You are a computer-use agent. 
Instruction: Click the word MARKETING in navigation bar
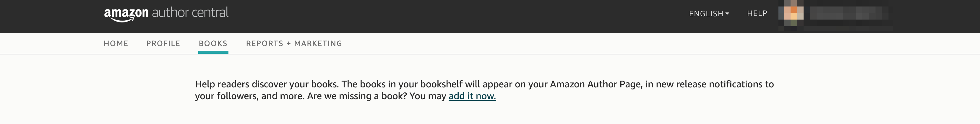(318, 43)
